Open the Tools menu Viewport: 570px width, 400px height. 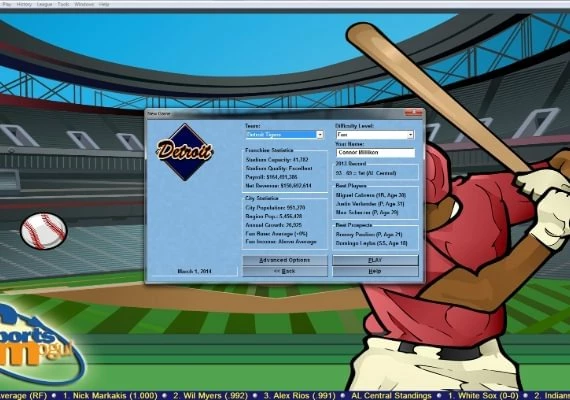coord(63,4)
